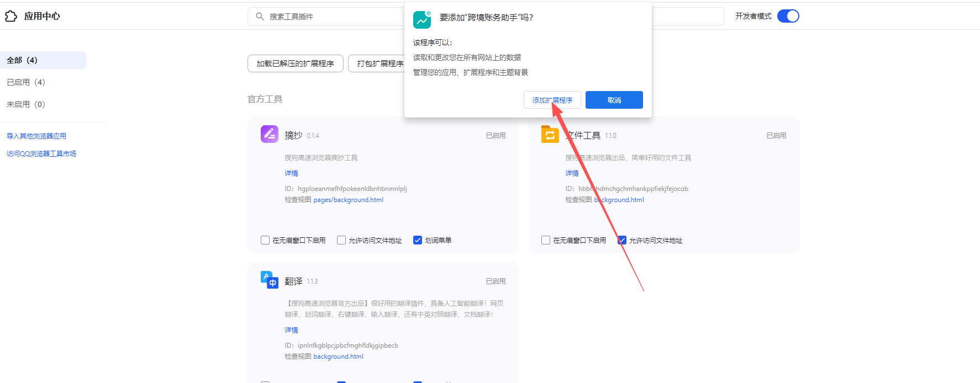Toggle the 开发者模式 switch off

(x=788, y=16)
